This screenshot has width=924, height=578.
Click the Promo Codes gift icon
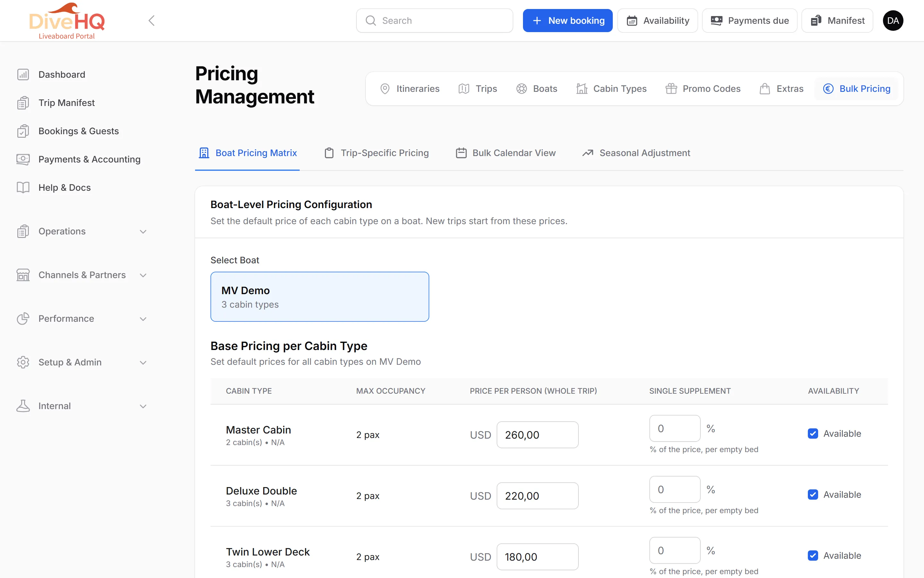(671, 89)
